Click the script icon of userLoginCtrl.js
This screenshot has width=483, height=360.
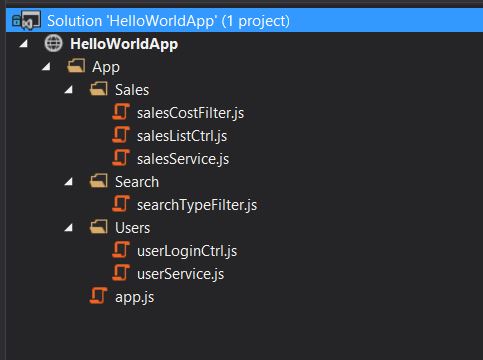pyautogui.click(x=121, y=250)
